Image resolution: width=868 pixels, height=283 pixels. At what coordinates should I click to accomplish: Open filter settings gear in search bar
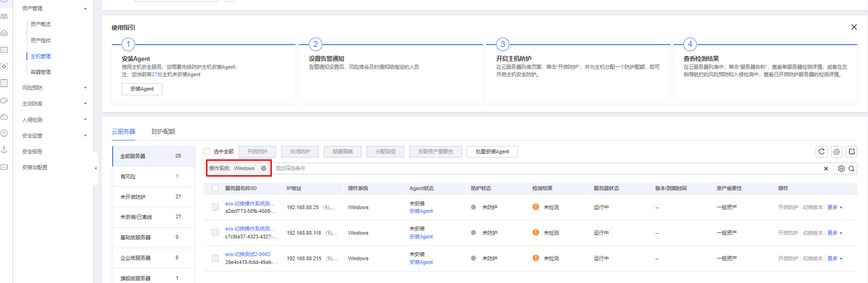click(x=841, y=169)
